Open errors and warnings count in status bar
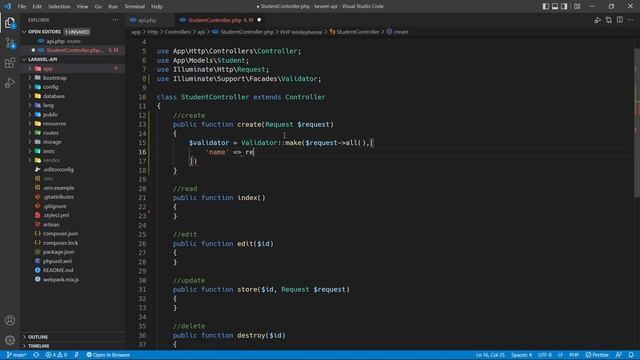Viewport: 640px width, 360px height. pos(56,355)
